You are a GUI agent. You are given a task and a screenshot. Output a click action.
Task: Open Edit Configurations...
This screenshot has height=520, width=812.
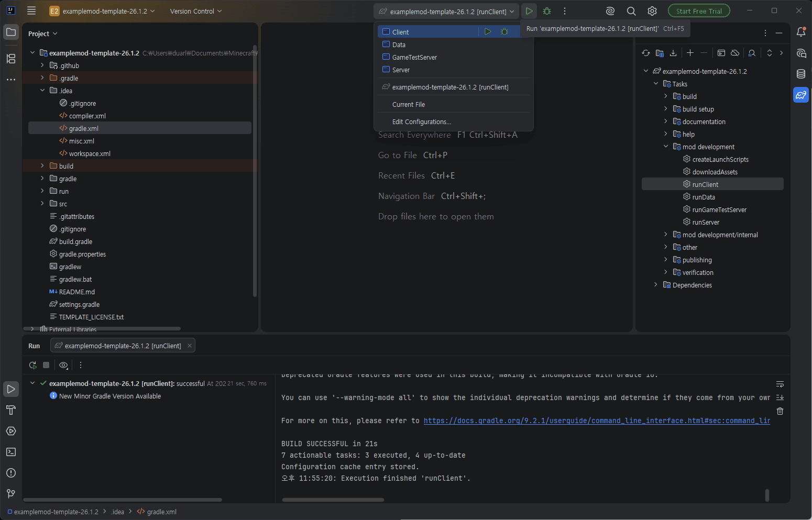click(x=454, y=121)
